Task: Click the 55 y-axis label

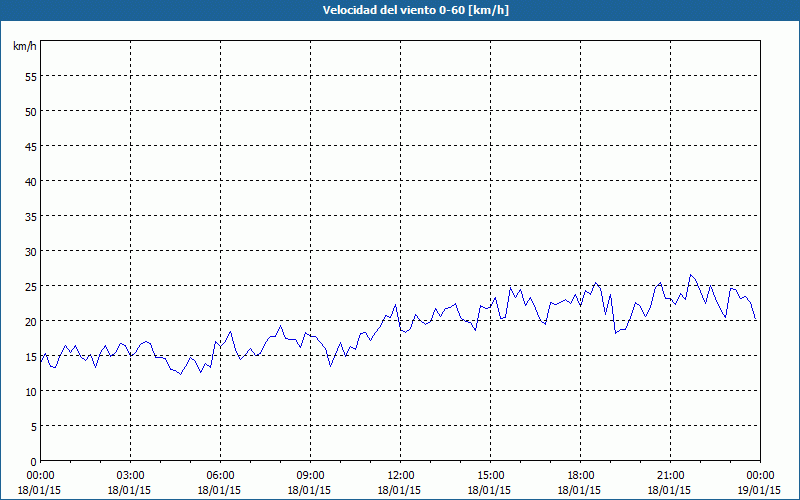Action: [31, 77]
